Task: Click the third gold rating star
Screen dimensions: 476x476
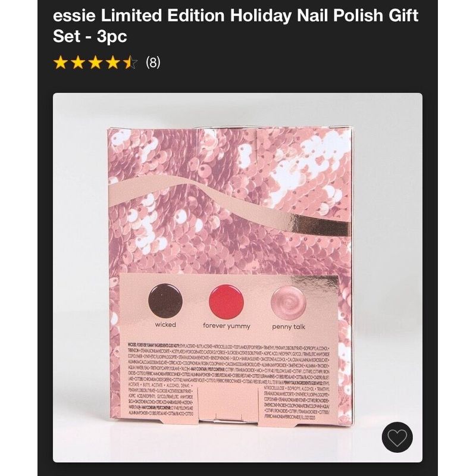Action: (x=96, y=62)
